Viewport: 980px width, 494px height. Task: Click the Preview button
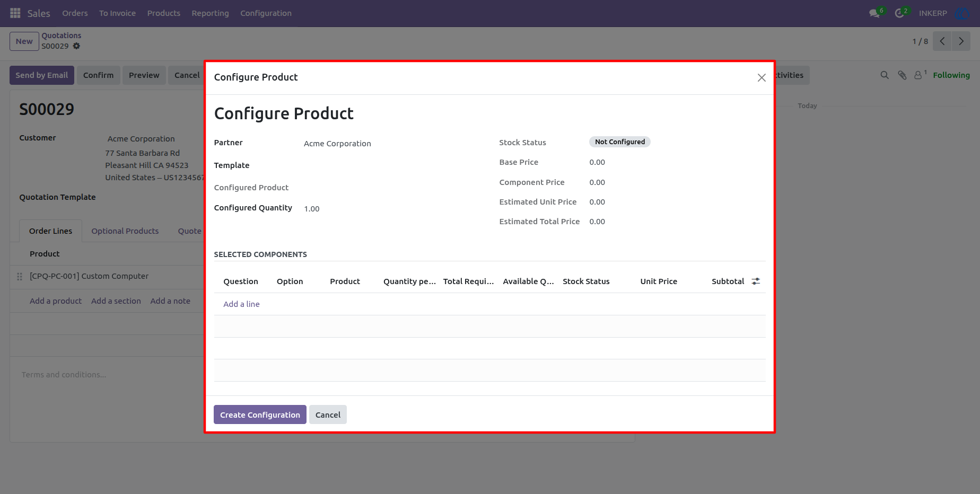click(144, 75)
